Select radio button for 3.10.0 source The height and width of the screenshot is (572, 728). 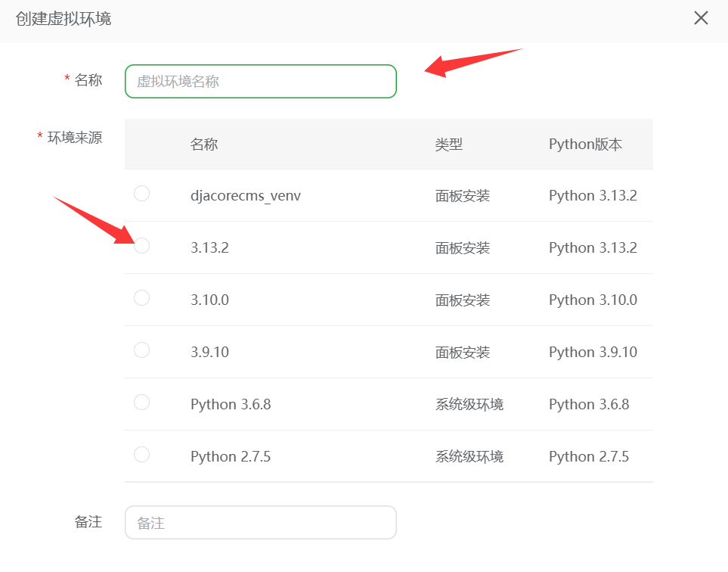click(x=141, y=298)
